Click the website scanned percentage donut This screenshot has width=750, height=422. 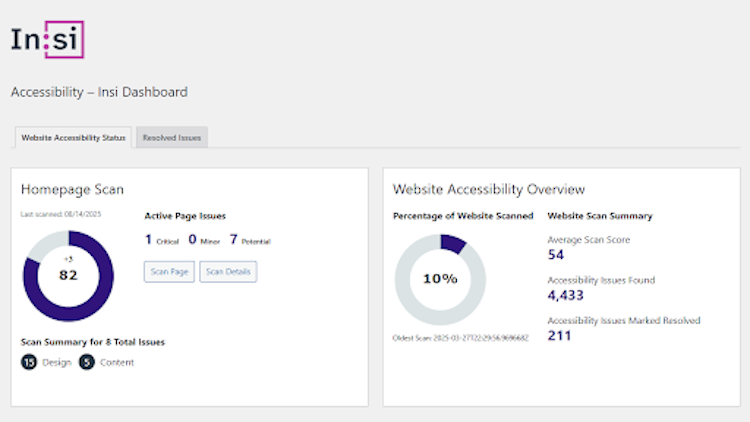(440, 279)
